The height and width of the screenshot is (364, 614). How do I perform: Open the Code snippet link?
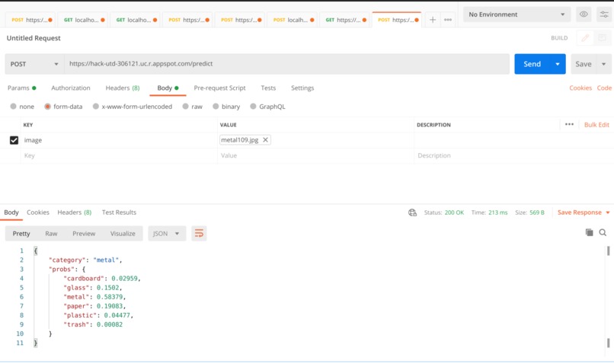(x=604, y=88)
